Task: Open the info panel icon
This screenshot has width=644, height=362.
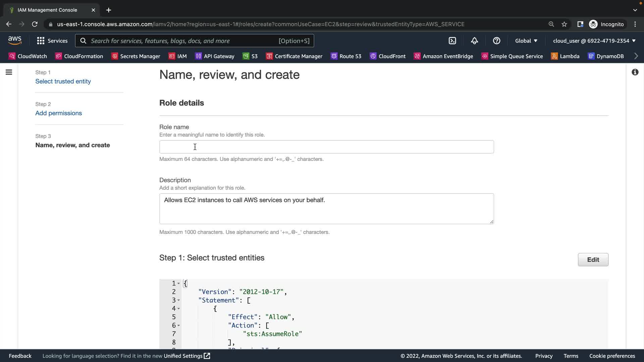Action: click(x=635, y=72)
